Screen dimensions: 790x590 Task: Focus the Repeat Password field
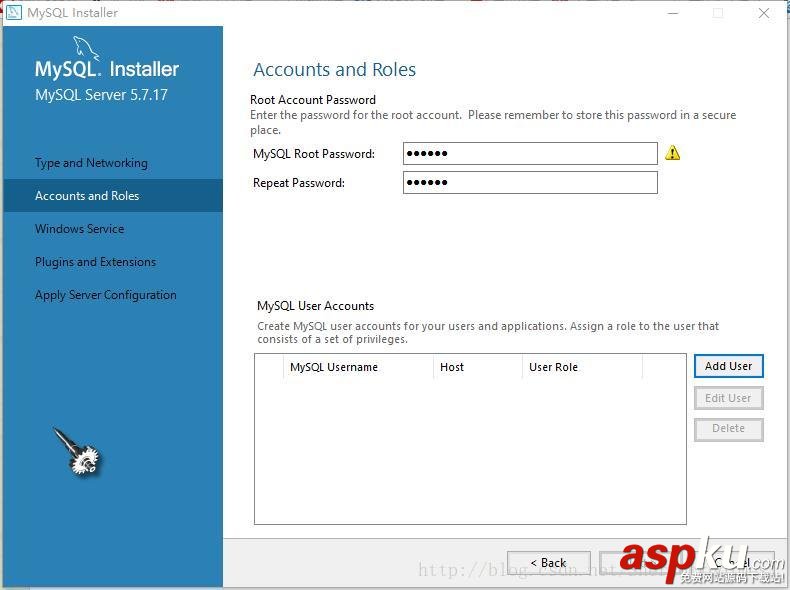(x=530, y=182)
